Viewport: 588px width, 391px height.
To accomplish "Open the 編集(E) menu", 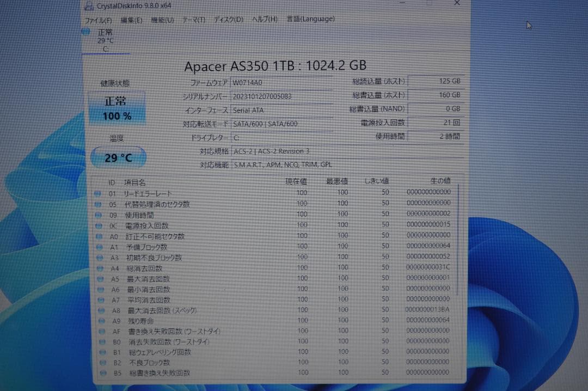I will point(131,20).
